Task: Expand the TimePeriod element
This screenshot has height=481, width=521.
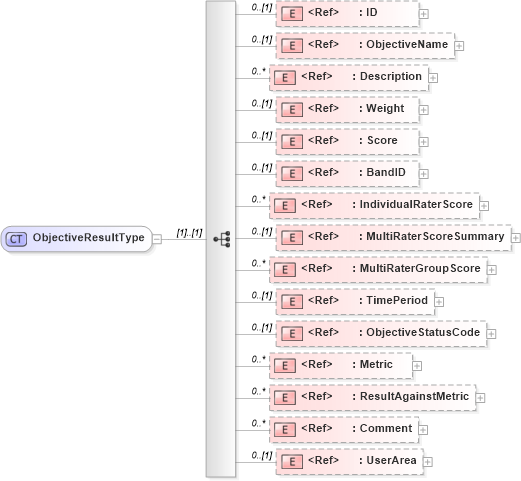Action: [x=439, y=302]
